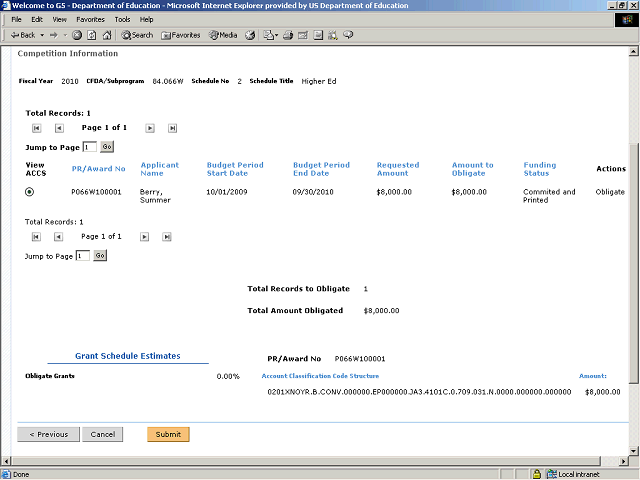
Task: Click the horizontal scrollbar left arrow
Action: click(x=5, y=461)
